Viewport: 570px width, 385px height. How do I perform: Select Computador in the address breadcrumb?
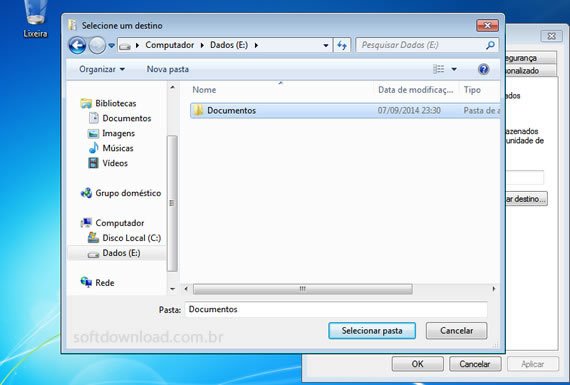(x=169, y=45)
